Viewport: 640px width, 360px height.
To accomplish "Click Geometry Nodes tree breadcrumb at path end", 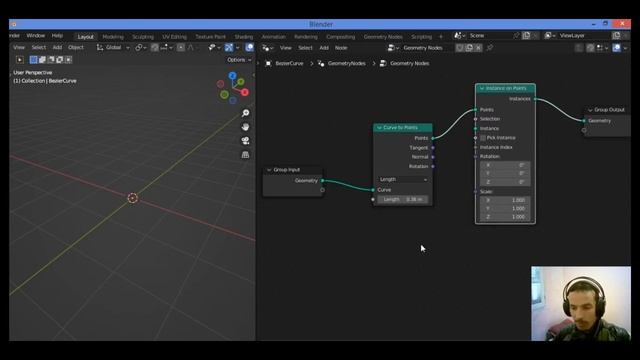I will [404, 63].
